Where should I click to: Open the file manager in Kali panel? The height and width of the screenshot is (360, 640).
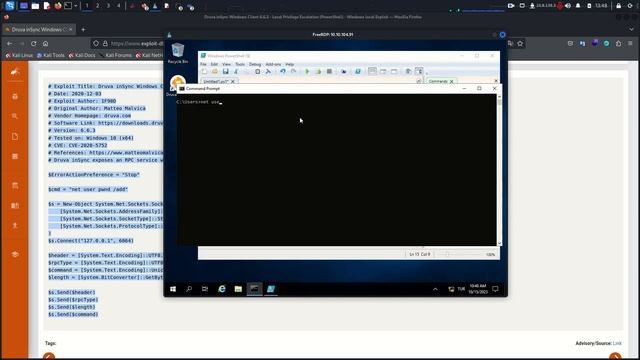coord(36,6)
